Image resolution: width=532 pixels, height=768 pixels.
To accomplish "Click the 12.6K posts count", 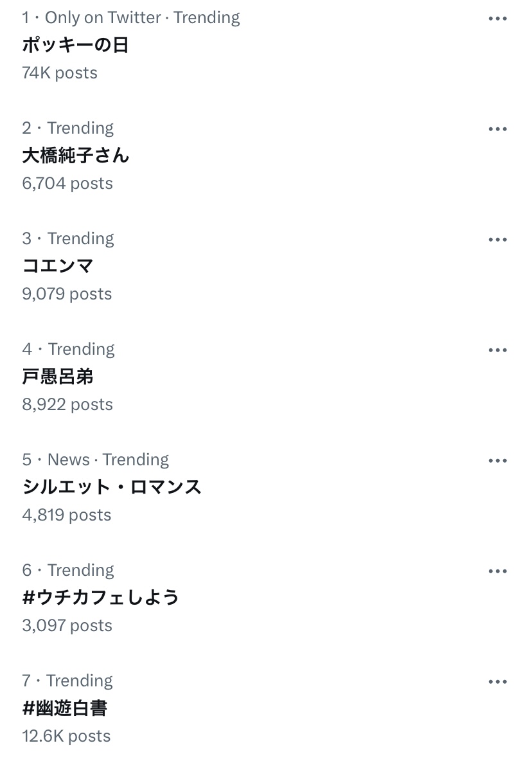I will click(66, 736).
